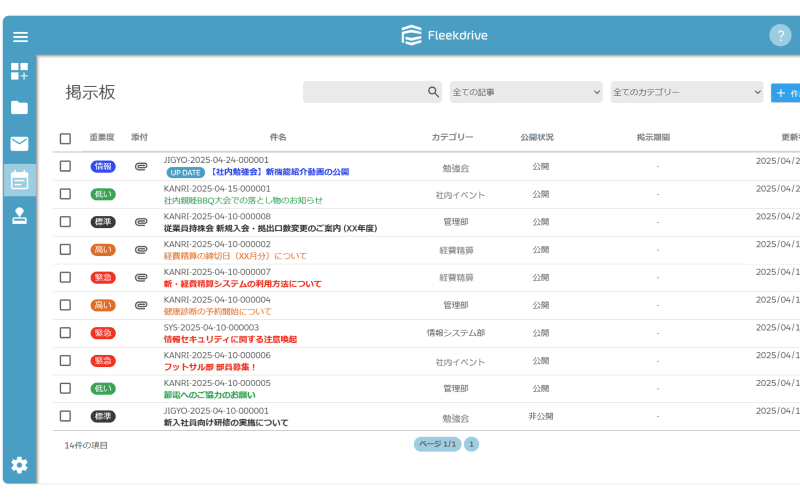Sort by 添付 column header
Screen dimensions: 800x500
click(139, 137)
